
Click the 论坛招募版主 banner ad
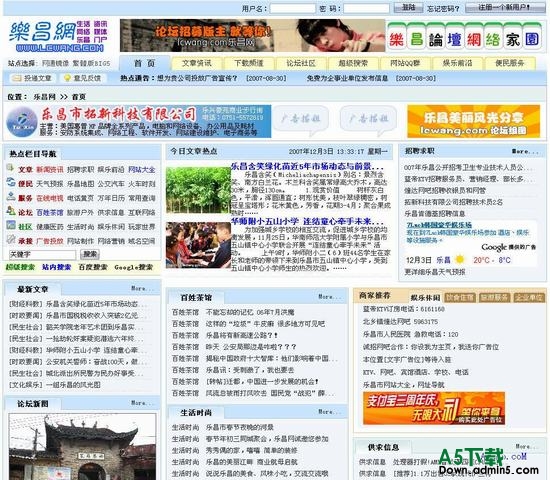coord(252,35)
